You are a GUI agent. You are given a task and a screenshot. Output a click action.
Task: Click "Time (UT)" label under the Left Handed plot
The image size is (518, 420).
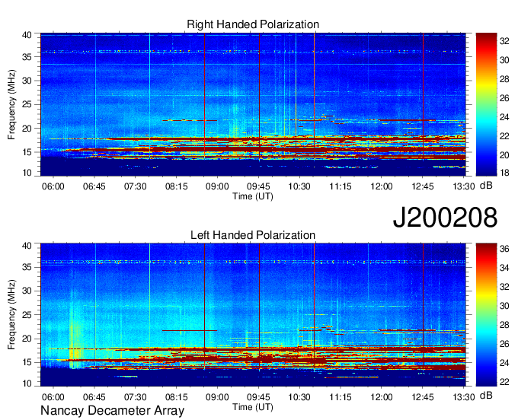point(253,407)
